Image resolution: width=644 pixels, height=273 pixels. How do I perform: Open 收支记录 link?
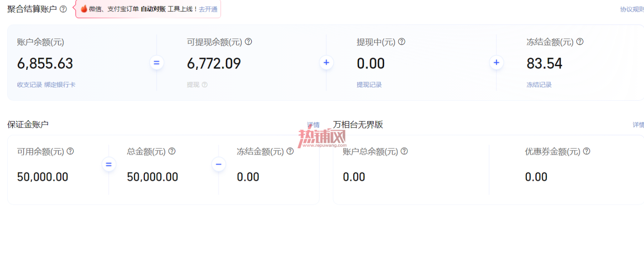(x=29, y=85)
